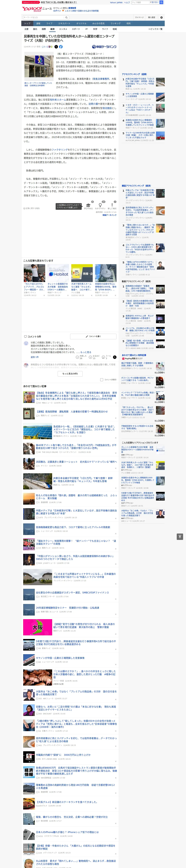
Task: Open the comment count icon under the headline
Action: 44,47
